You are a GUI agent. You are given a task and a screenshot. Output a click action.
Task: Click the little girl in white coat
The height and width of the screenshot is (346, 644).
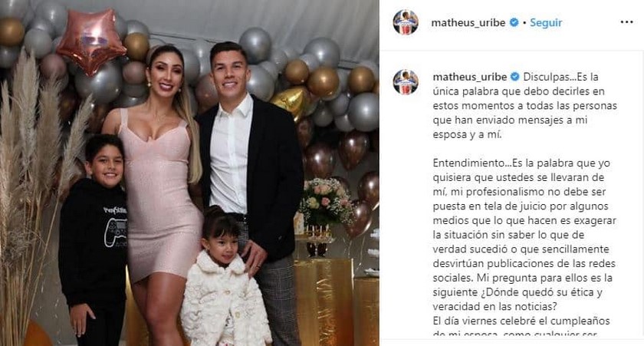click(x=224, y=278)
